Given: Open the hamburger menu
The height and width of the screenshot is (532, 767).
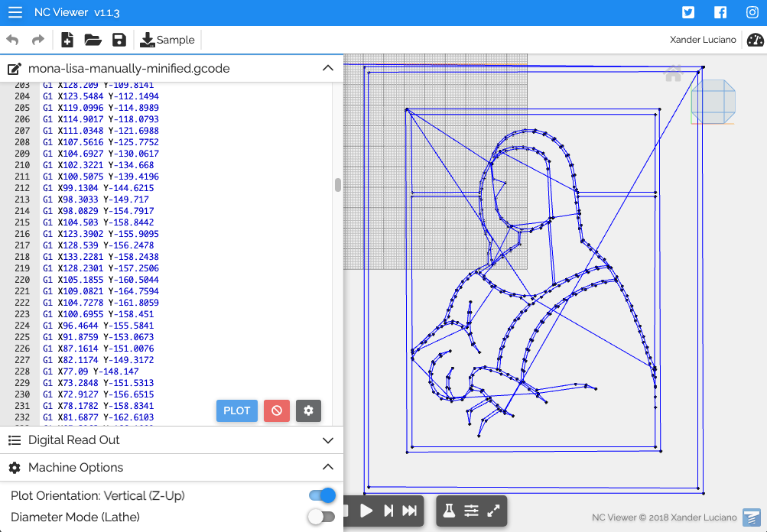Looking at the screenshot, I should click(15, 13).
